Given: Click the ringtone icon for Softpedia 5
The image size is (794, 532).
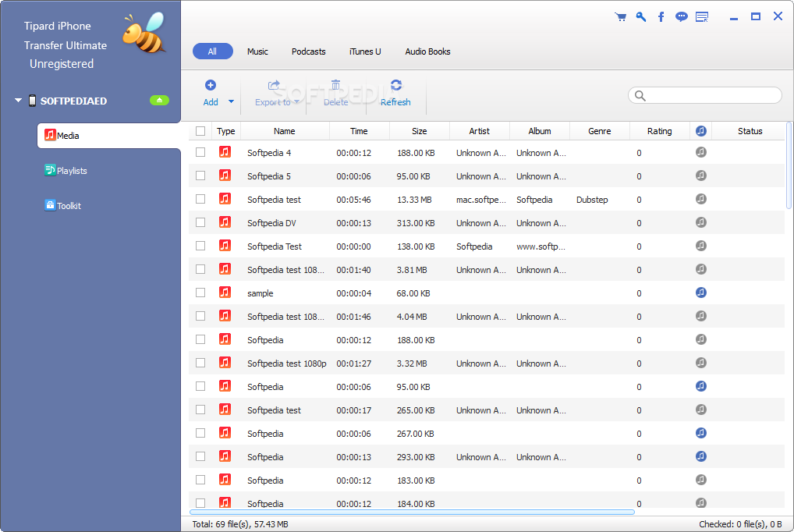Looking at the screenshot, I should click(701, 176).
